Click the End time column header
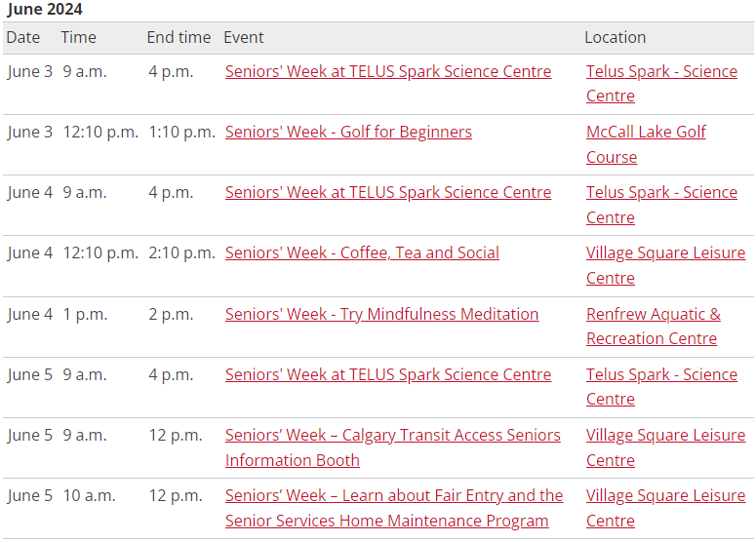 pos(179,38)
